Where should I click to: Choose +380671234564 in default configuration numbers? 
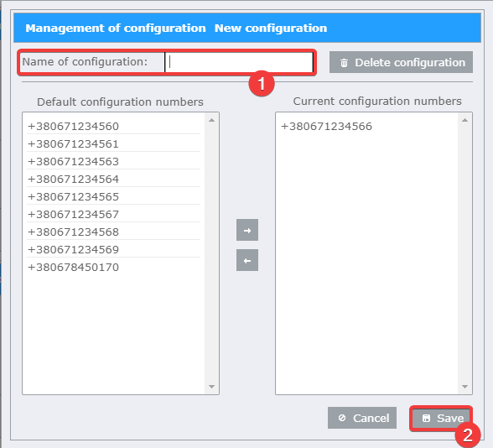pyautogui.click(x=113, y=179)
